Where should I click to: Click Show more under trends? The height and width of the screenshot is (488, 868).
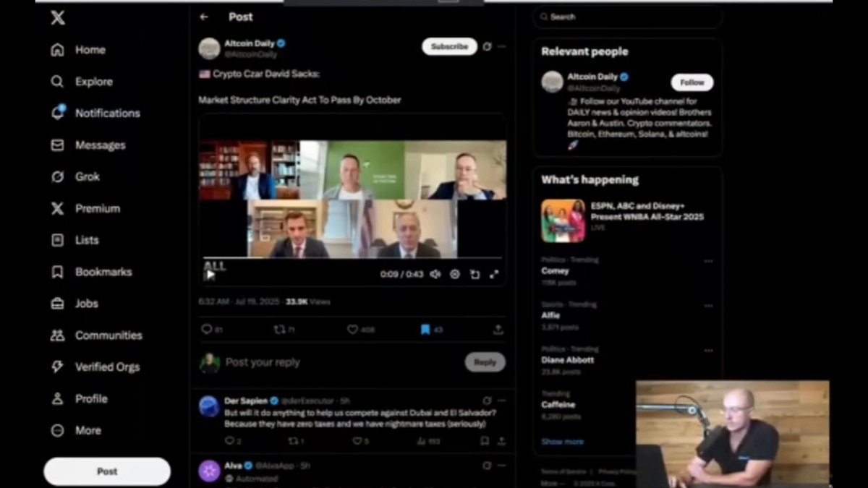(x=562, y=441)
